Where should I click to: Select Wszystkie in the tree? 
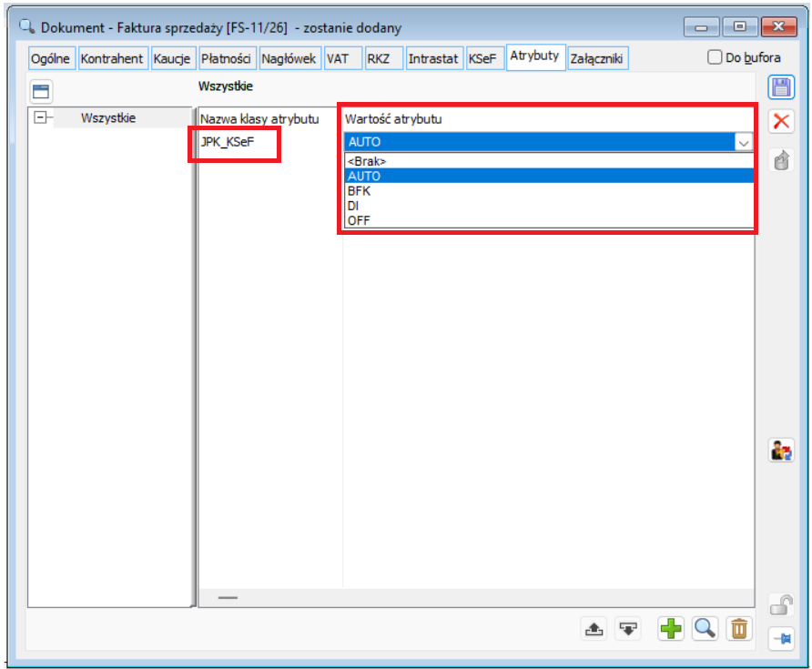pyautogui.click(x=108, y=117)
